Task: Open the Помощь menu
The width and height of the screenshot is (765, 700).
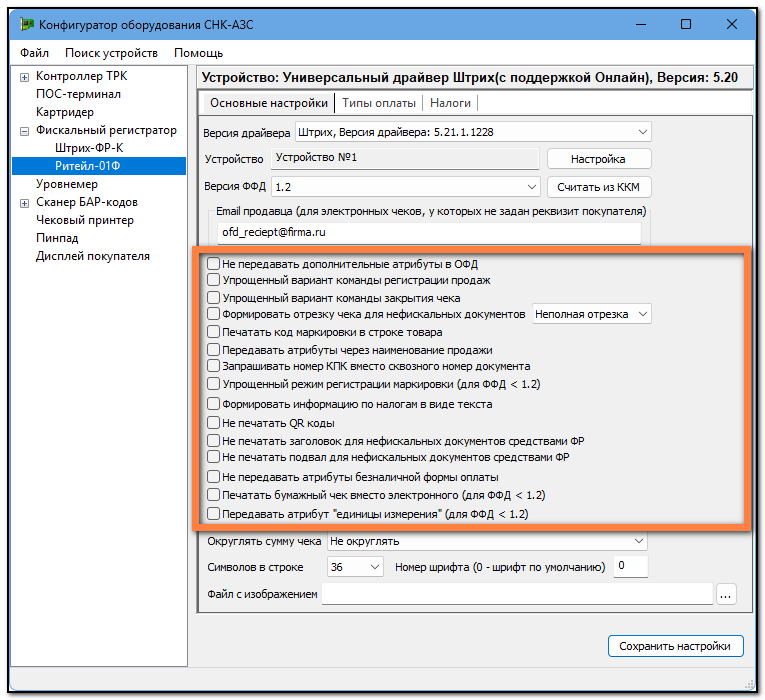Action: pos(198,53)
